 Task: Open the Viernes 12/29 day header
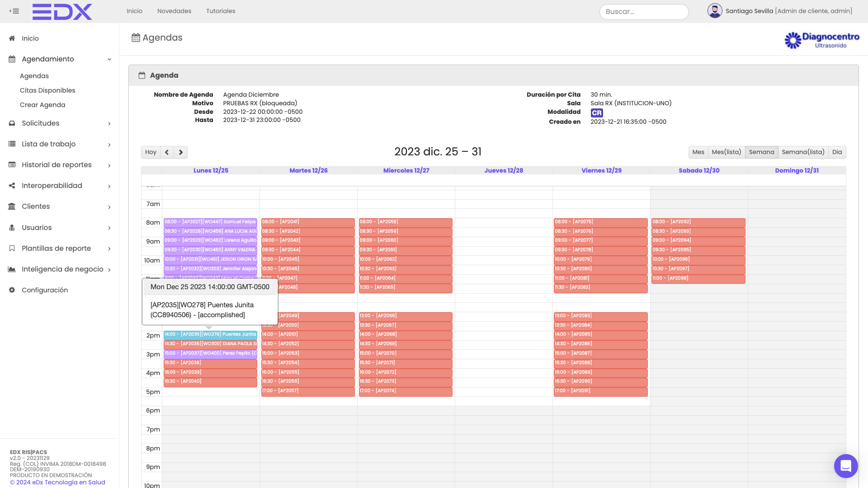coord(601,170)
